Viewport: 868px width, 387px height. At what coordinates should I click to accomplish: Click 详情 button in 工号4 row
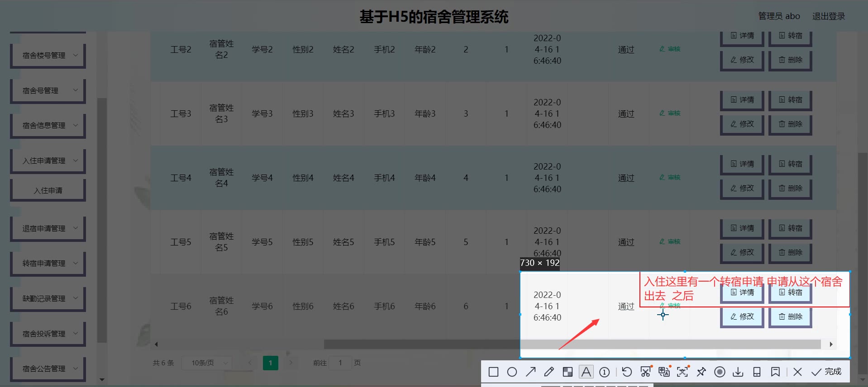tap(742, 164)
